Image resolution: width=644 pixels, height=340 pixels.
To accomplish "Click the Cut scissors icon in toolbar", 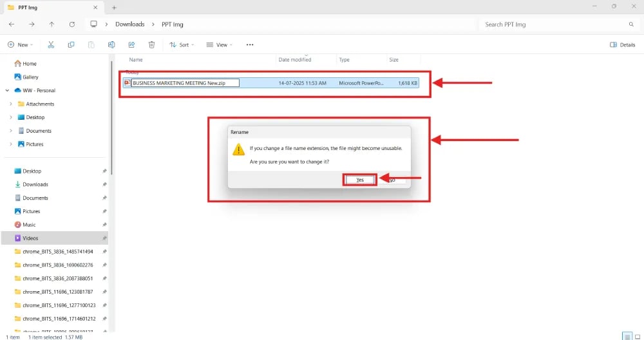I will [x=51, y=44].
